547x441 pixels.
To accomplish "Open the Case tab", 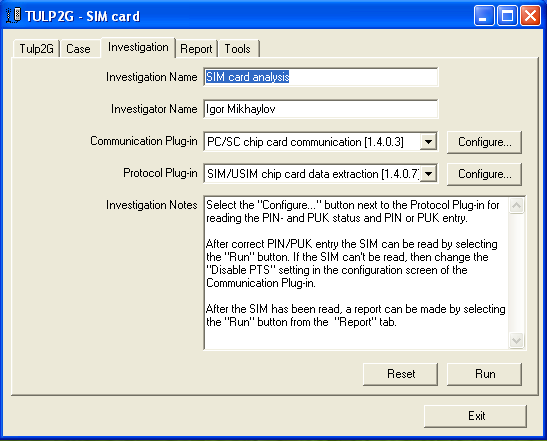I will tap(78, 49).
